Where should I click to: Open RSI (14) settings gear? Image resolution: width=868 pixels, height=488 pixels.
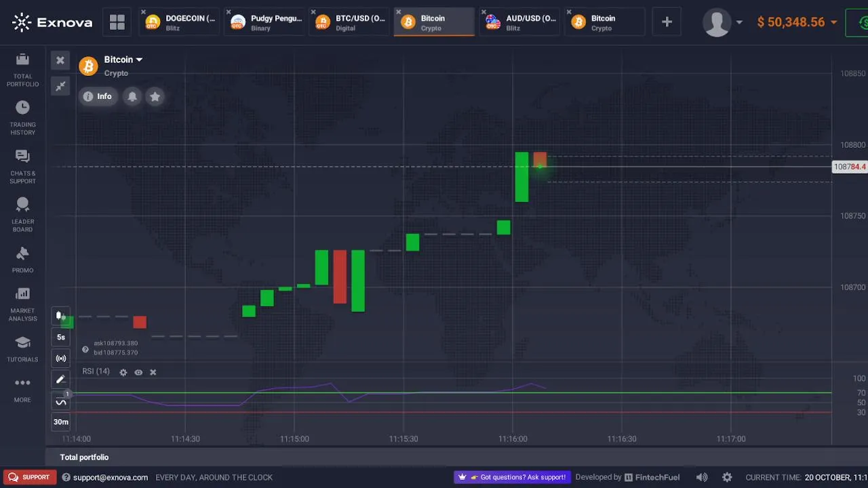point(123,372)
